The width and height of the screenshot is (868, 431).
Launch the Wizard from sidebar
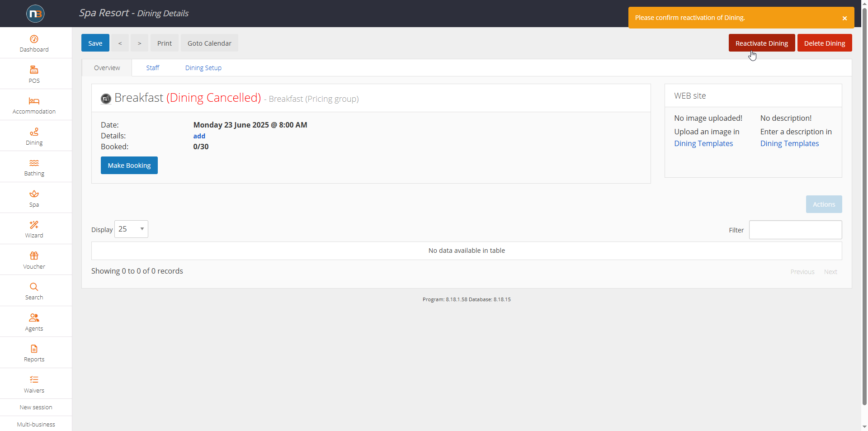34,229
